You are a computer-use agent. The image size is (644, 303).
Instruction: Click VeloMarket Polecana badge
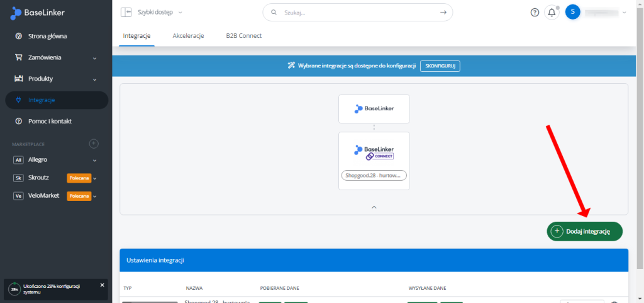tap(79, 196)
